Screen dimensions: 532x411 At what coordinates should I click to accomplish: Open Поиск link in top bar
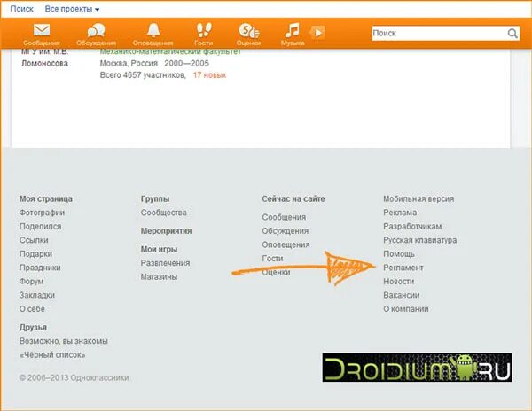(x=21, y=9)
